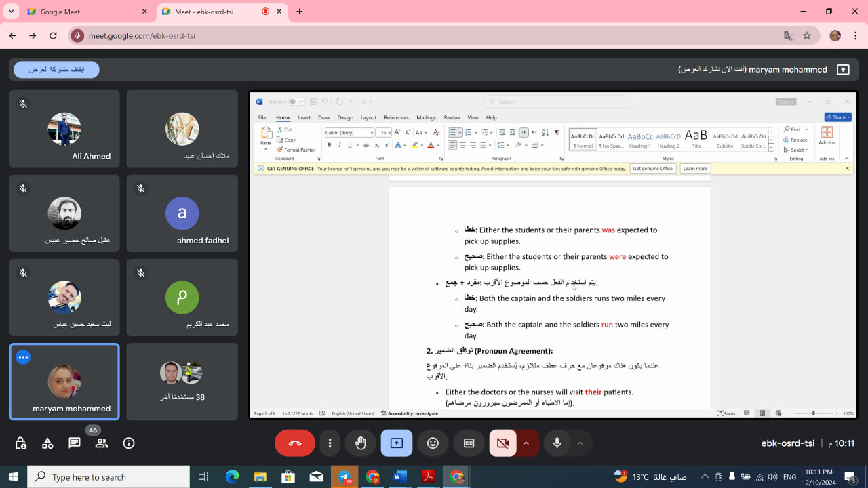Click the Bold formatting icon
The width and height of the screenshot is (868, 488).
click(x=330, y=145)
